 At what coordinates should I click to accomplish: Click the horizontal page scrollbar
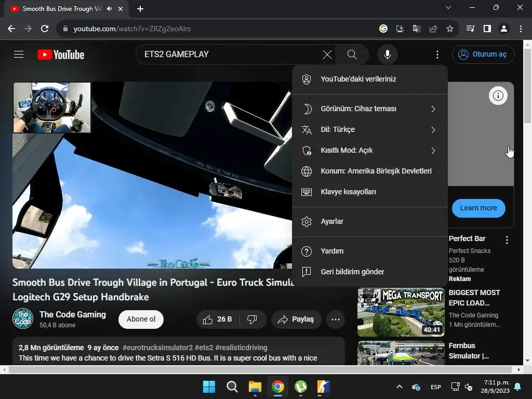(260, 369)
